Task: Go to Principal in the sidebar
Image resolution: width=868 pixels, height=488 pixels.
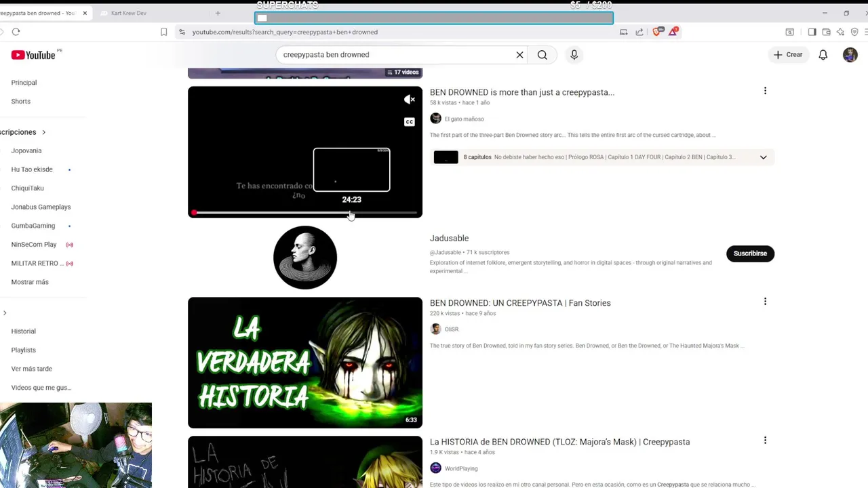Action: click(x=24, y=83)
